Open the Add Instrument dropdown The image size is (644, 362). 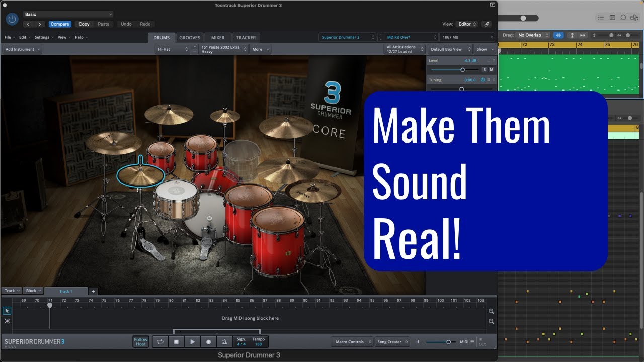(22, 49)
